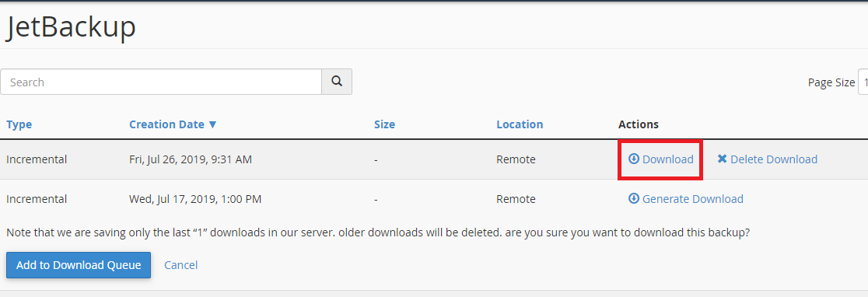This screenshot has width=868, height=297.
Task: Sort the table by Location column
Action: tap(520, 124)
